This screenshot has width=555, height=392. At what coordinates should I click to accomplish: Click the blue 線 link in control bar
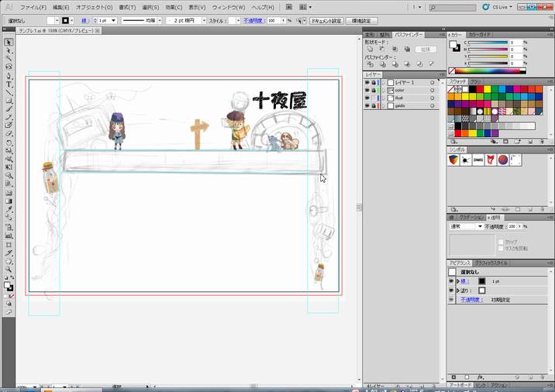[x=84, y=21]
